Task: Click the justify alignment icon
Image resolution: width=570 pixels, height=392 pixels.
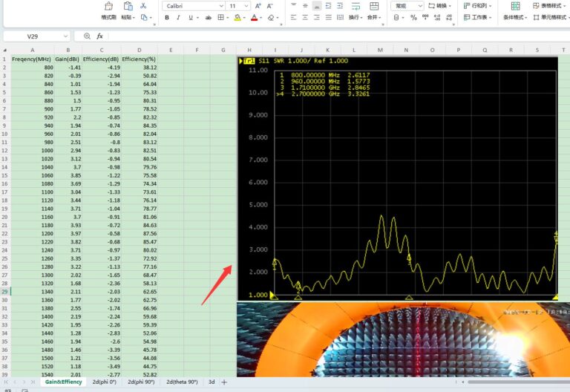Action: coord(329,17)
